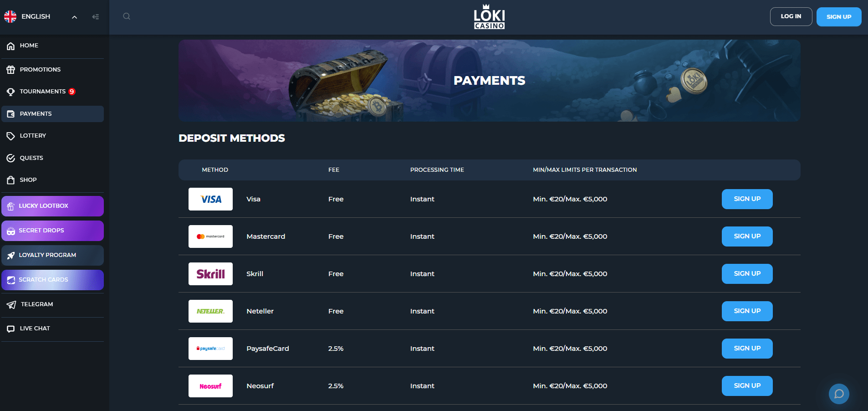Click the Loki Casino logo
This screenshot has width=868, height=411.
(x=489, y=17)
